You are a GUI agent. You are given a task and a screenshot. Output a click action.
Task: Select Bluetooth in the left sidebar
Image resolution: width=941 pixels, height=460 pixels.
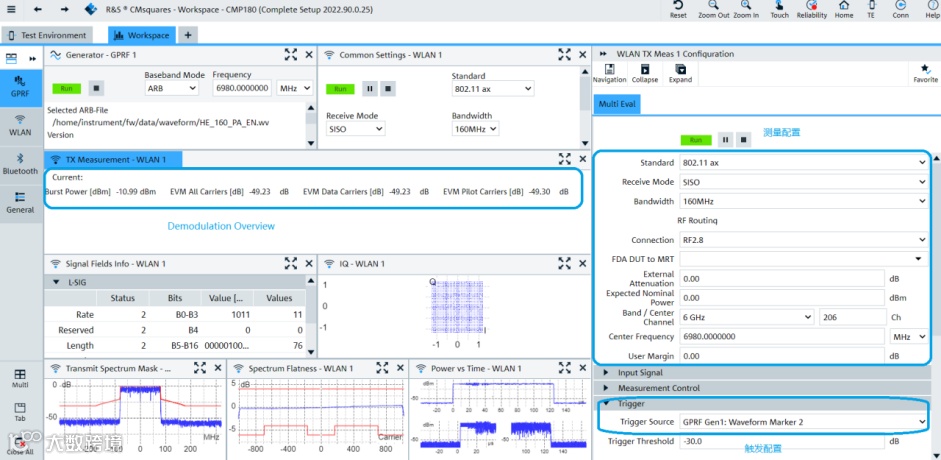tap(20, 164)
